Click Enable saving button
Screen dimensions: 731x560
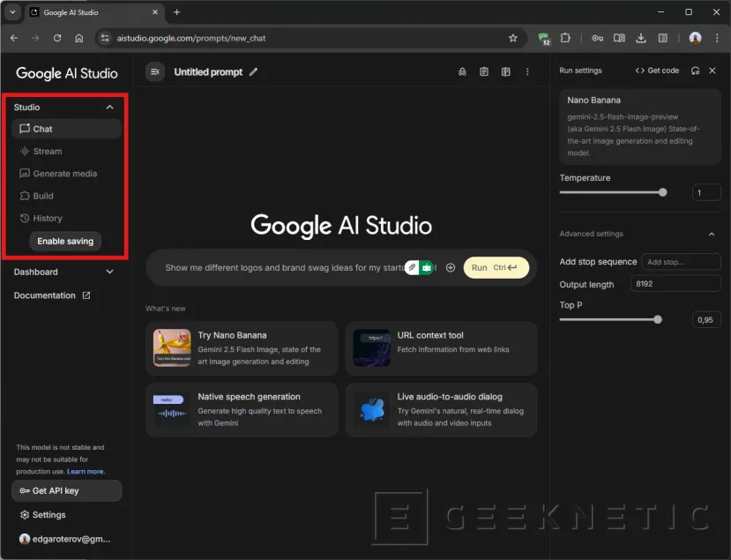[65, 241]
